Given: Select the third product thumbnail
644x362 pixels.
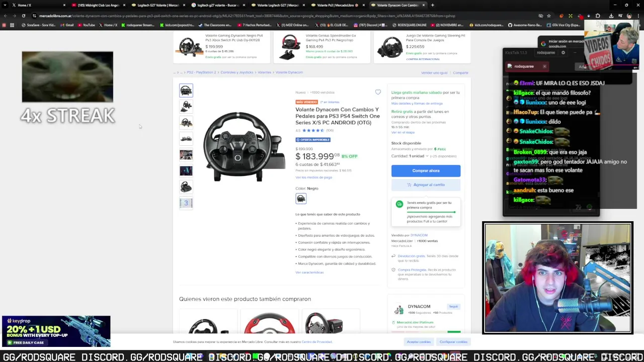Looking at the screenshot, I should [x=186, y=122].
